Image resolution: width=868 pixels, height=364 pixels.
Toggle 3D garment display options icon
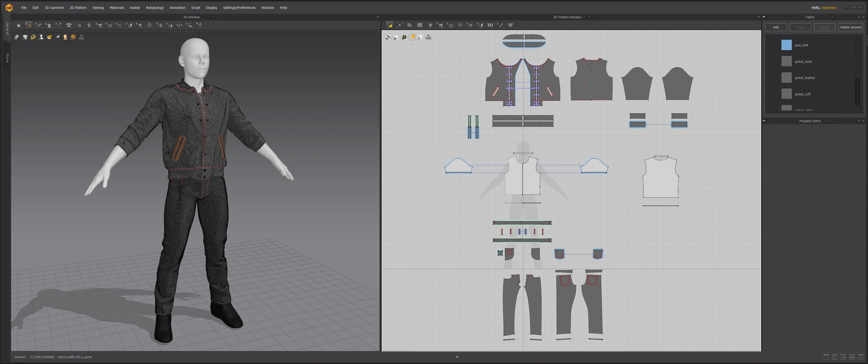pos(17,37)
